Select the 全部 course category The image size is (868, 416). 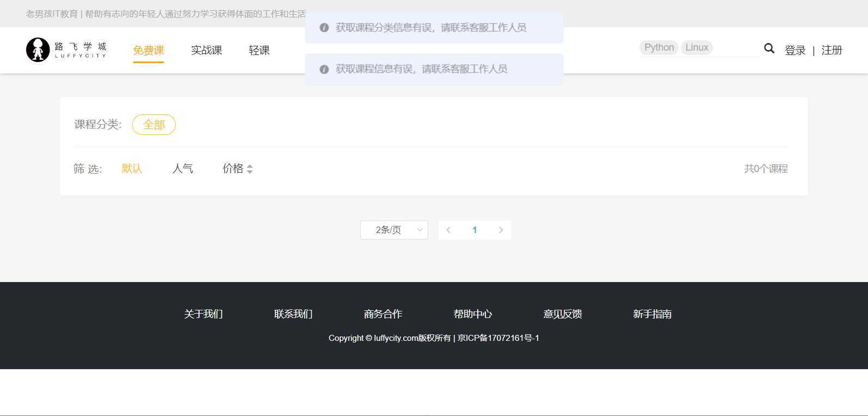(x=154, y=125)
